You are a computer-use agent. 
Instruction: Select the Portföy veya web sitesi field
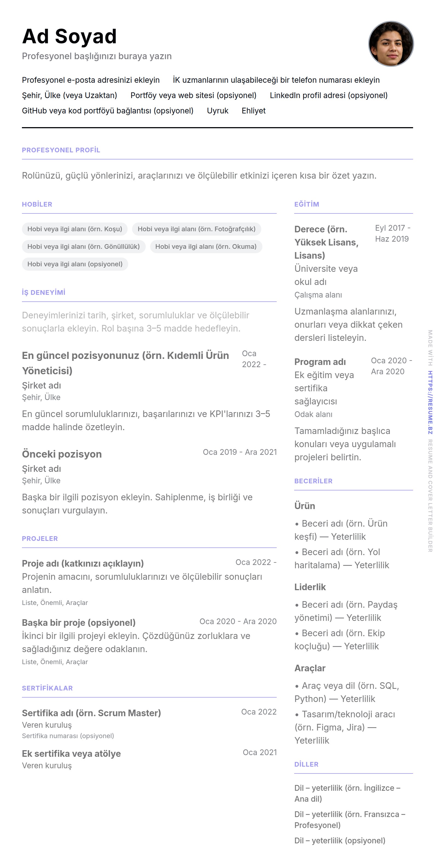[193, 95]
